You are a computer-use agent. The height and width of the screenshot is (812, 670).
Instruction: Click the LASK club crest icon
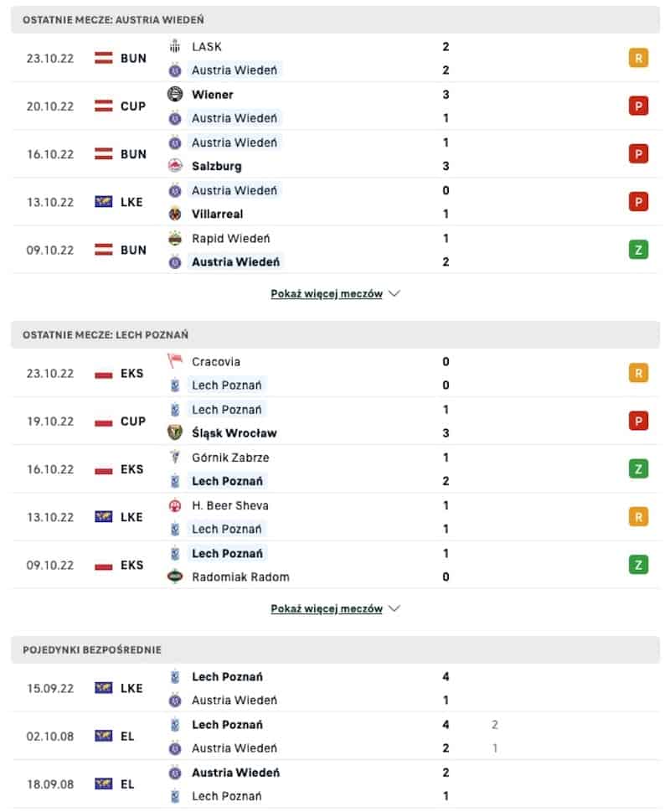175,47
